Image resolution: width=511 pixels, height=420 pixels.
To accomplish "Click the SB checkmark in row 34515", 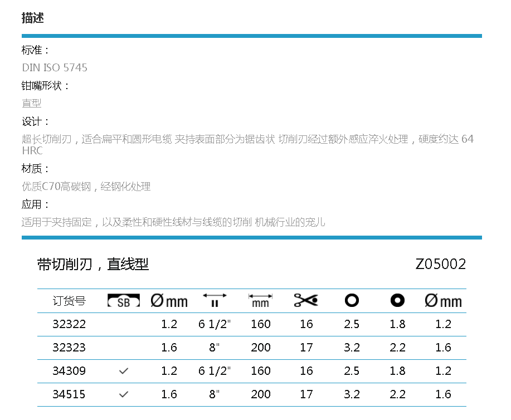I will pyautogui.click(x=124, y=394).
